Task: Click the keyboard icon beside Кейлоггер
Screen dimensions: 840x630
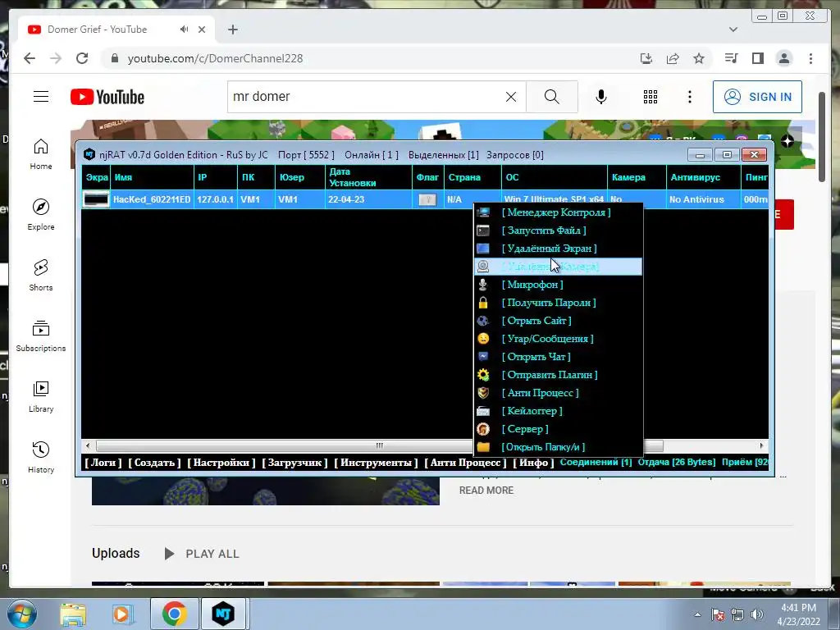Action: click(483, 412)
